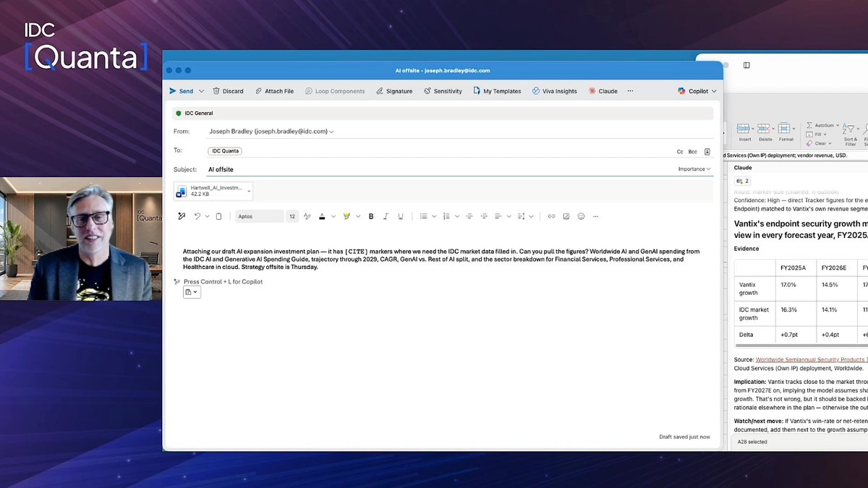Image resolution: width=868 pixels, height=488 pixels.
Task: Click Delete cells in the Excel ribbon
Action: [765, 132]
